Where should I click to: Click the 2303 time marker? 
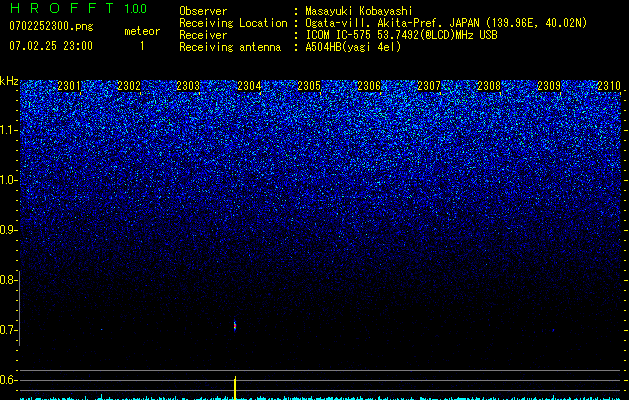[x=188, y=85]
